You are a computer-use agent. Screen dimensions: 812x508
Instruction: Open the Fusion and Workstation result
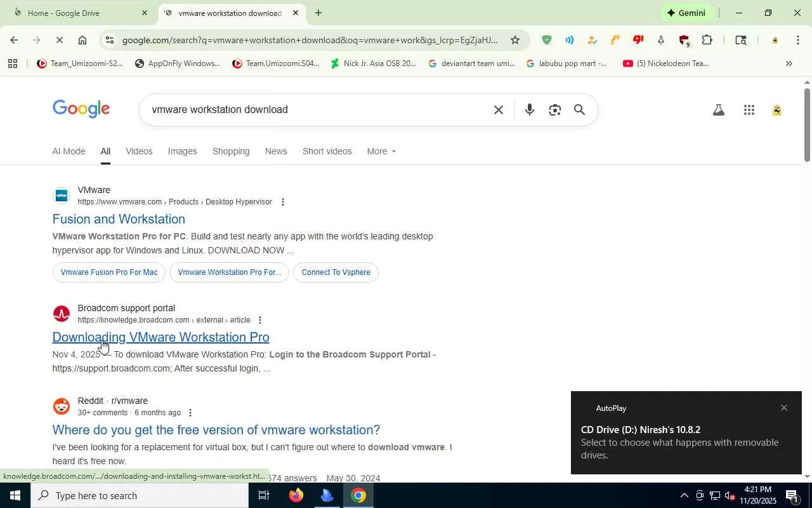pyautogui.click(x=119, y=219)
